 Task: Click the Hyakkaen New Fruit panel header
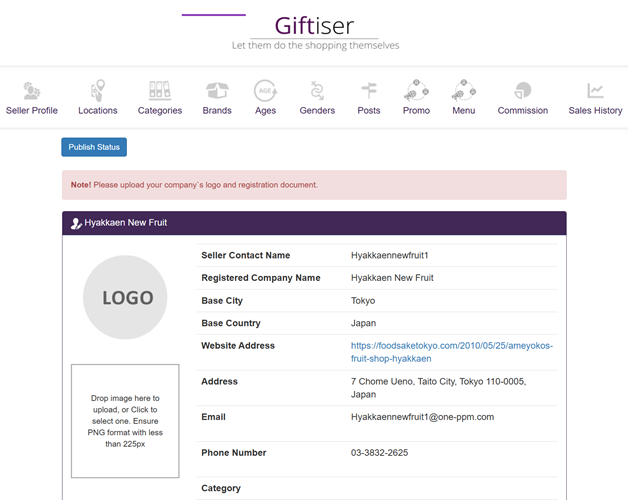point(314,223)
